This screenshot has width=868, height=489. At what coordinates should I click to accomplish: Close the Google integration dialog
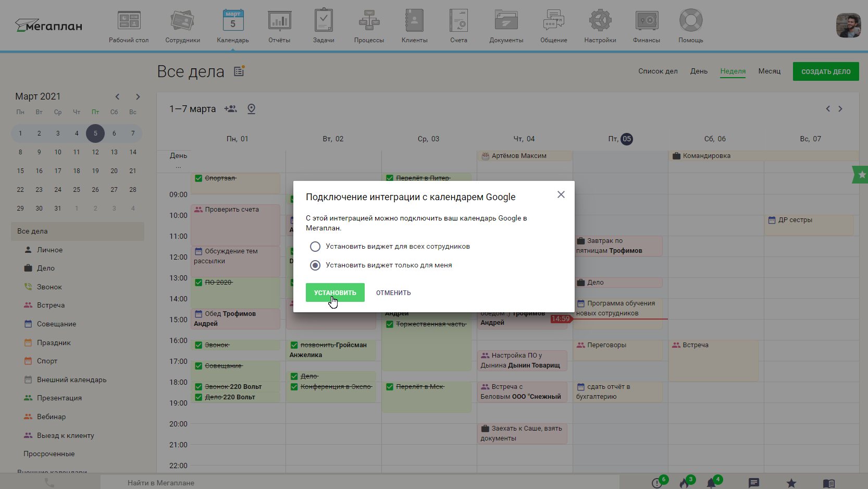(561, 194)
